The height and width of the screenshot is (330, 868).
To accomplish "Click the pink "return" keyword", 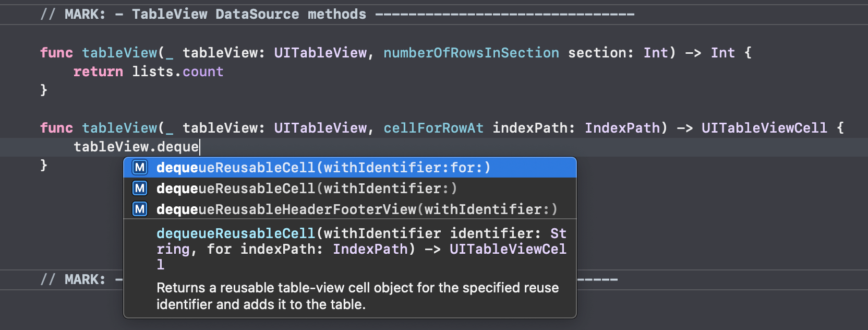I will pyautogui.click(x=98, y=72).
